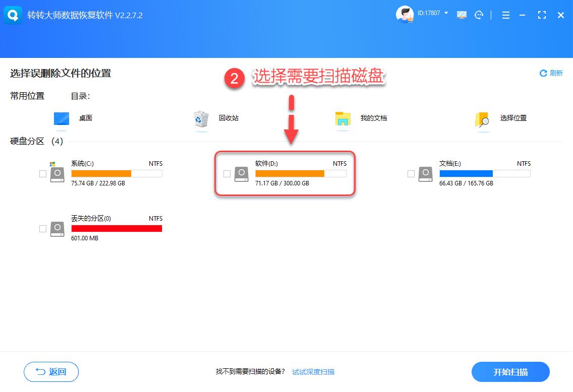Check the 丢失的分区(0) checkbox

point(43,228)
